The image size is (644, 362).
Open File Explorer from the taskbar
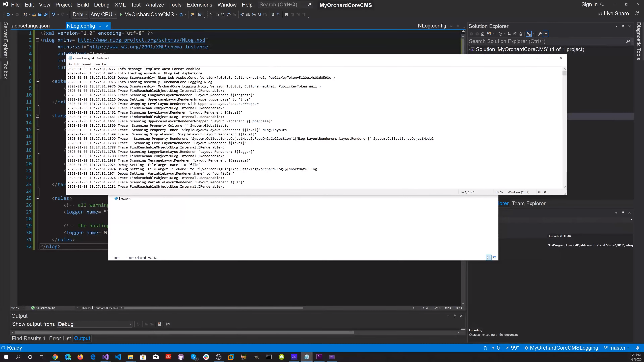(130, 357)
